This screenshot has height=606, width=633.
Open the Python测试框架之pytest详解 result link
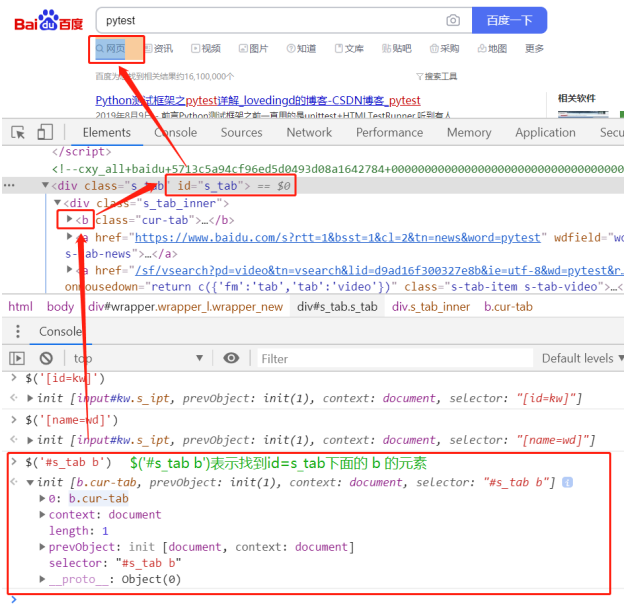click(x=258, y=100)
